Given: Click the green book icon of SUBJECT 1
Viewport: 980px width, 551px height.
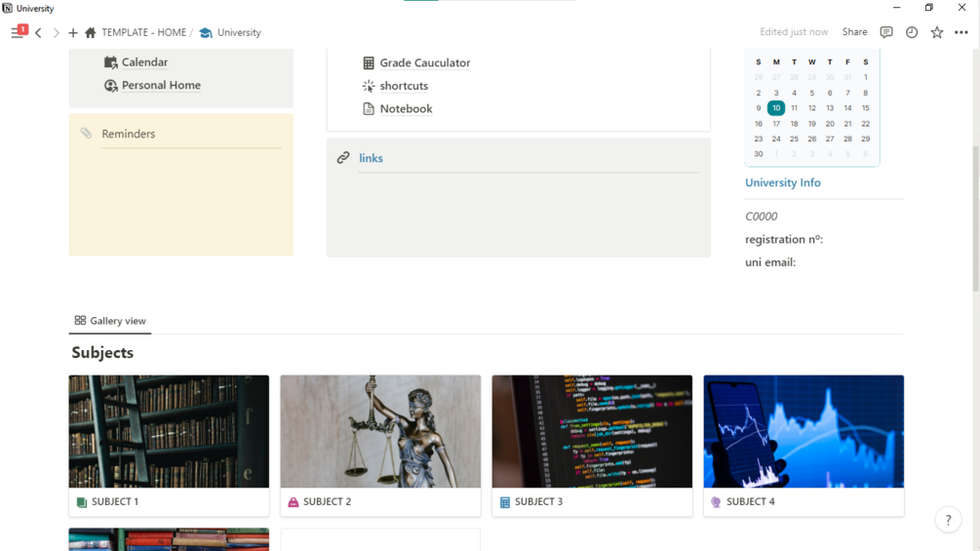Looking at the screenshot, I should point(82,502).
